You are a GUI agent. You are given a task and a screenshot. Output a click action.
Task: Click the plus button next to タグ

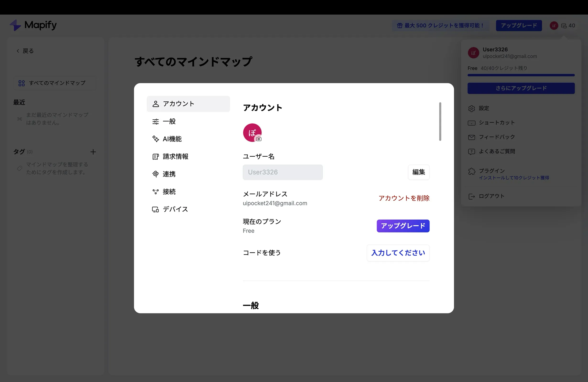(93, 152)
